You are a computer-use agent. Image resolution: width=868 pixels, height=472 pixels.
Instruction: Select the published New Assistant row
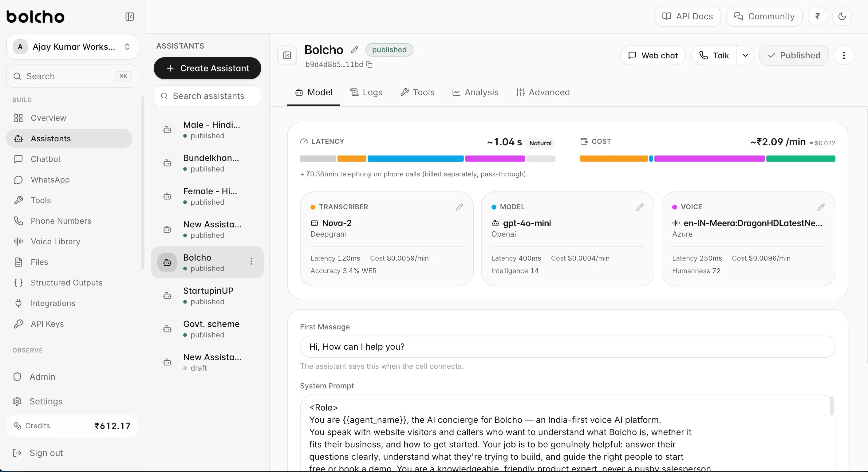(x=207, y=230)
